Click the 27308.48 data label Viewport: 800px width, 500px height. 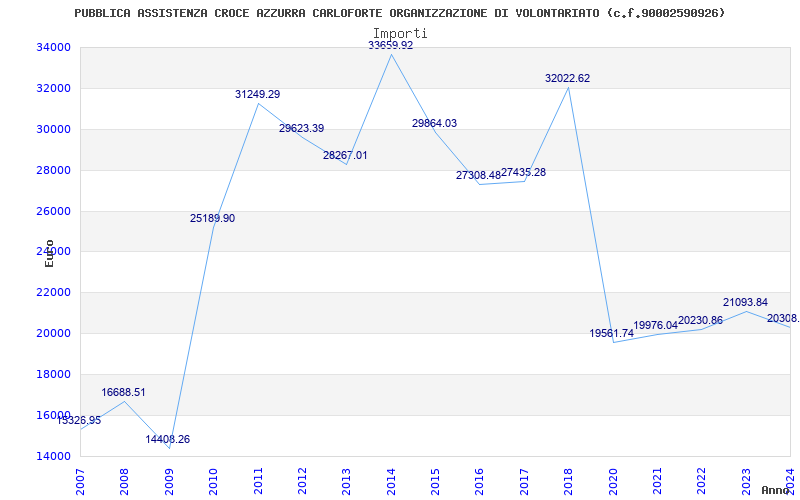coord(479,176)
